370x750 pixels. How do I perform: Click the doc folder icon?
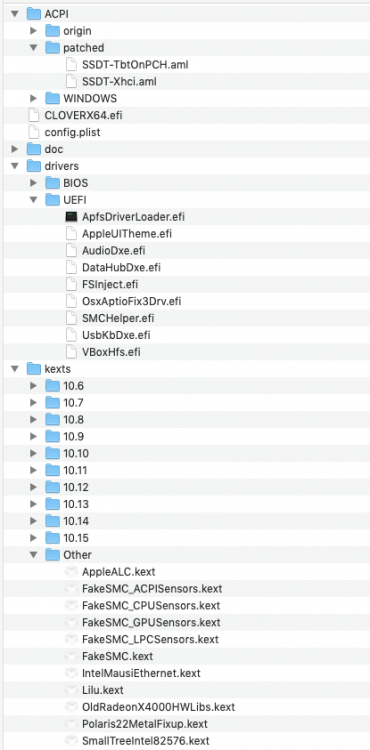coord(33,149)
